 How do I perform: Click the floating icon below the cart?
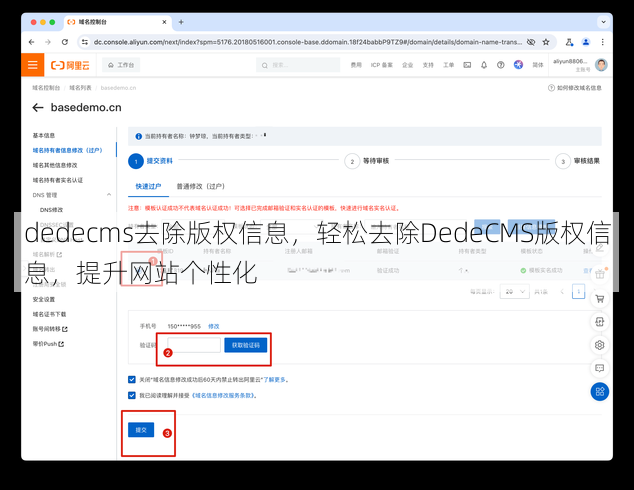(x=600, y=322)
